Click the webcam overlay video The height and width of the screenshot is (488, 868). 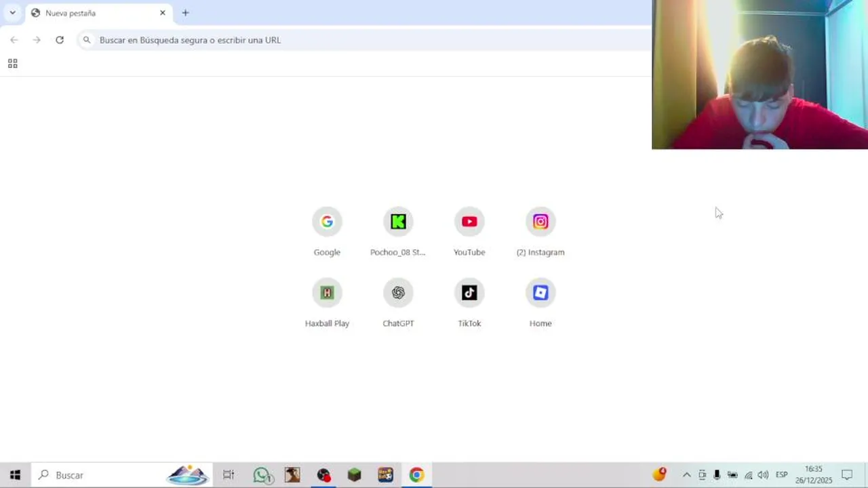pyautogui.click(x=759, y=75)
